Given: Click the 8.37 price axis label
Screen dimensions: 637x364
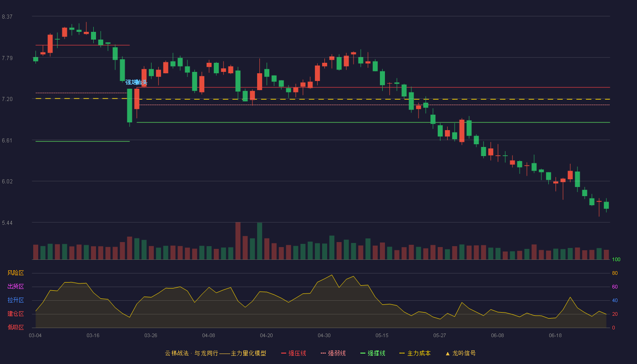Looking at the screenshot, I should pyautogui.click(x=7, y=17).
